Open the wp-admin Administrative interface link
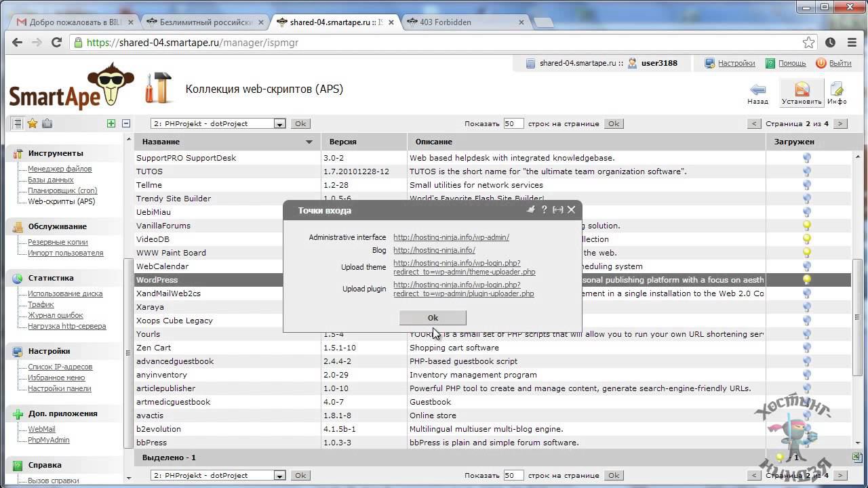 coord(451,237)
